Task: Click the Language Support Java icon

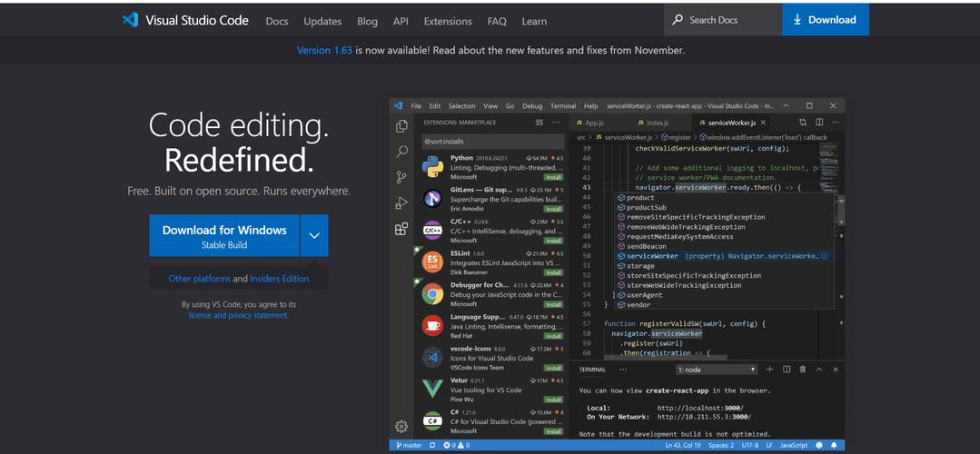Action: point(432,325)
